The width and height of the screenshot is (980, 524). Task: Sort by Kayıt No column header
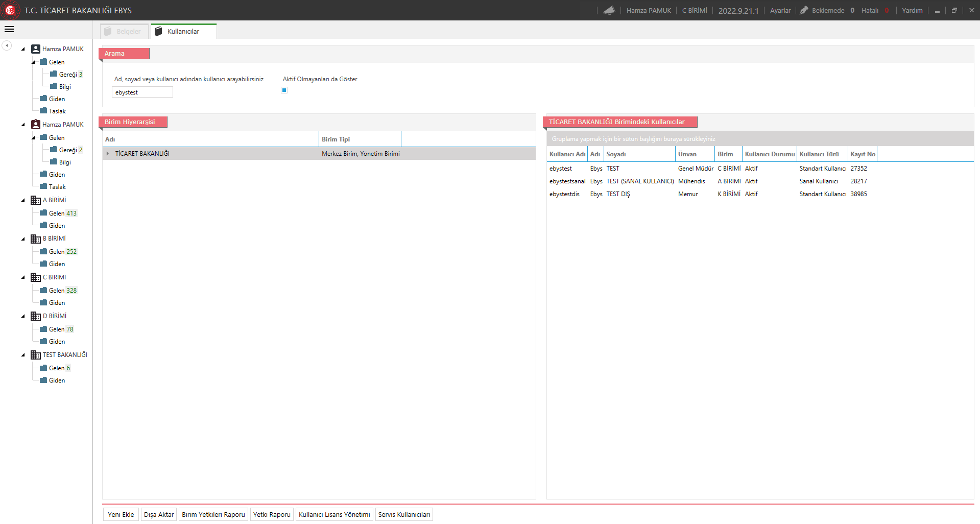pos(863,154)
